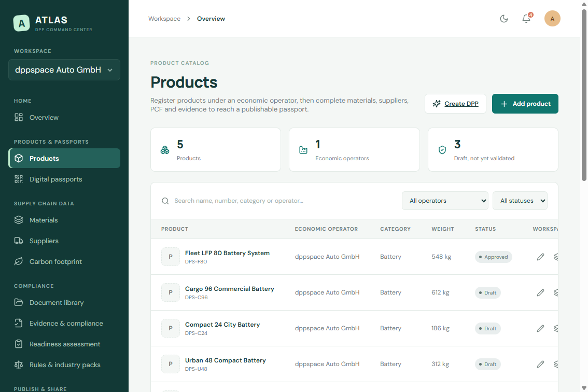Open Readiness assessment
This screenshot has height=392, width=588.
[x=64, y=344]
